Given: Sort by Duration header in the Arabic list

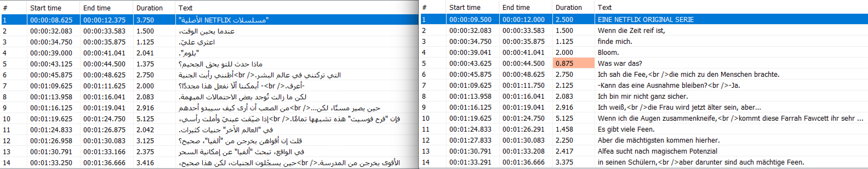Looking at the screenshot, I should 149,8.
